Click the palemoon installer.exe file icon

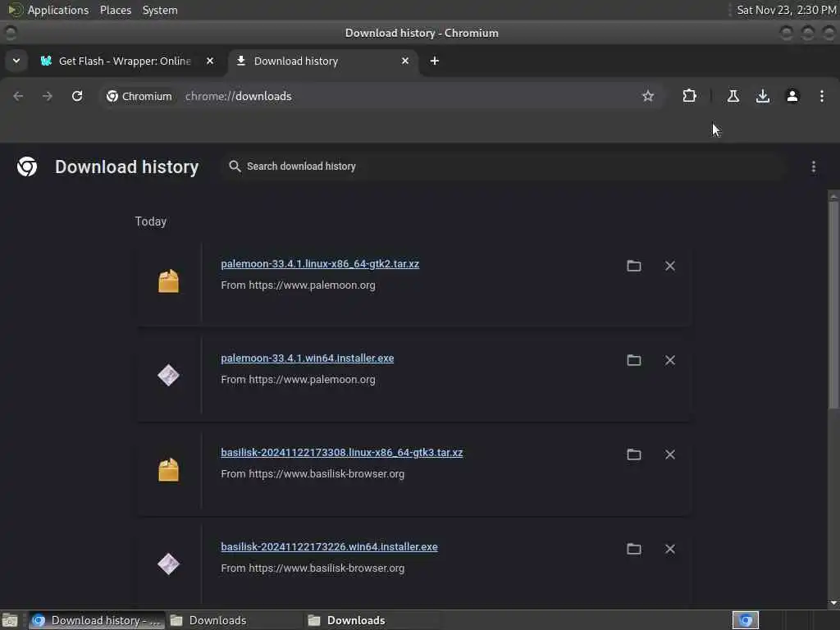[x=168, y=375]
